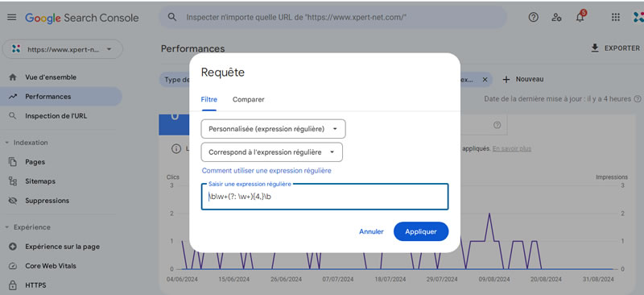Screen dimensions: 644x295
Task: Click the Inspection de l'URL search icon
Action: point(13,116)
